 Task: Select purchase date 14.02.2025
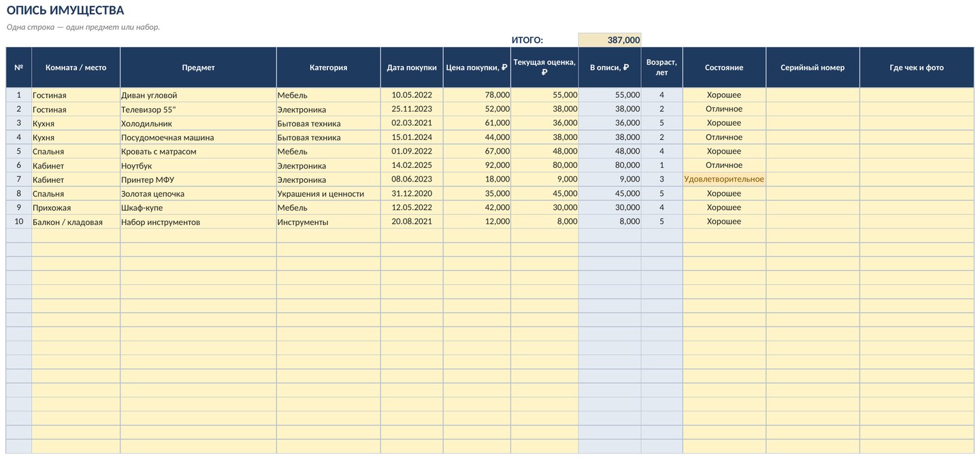point(412,165)
